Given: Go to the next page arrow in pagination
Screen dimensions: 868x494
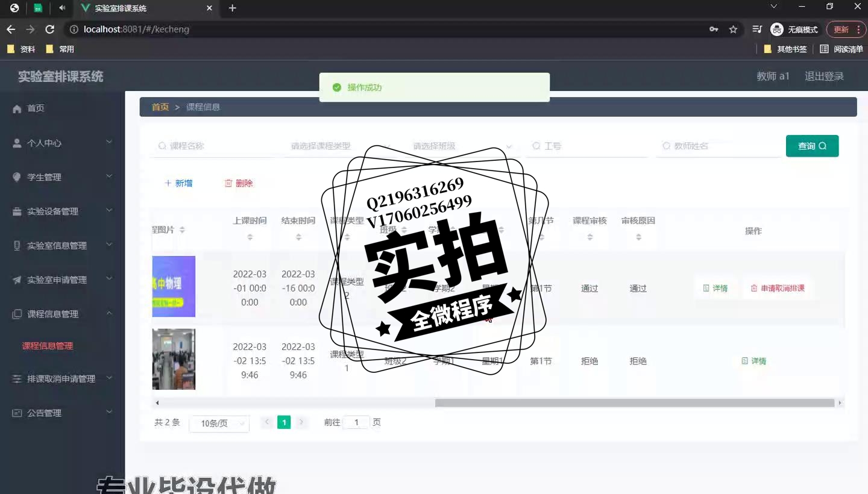Looking at the screenshot, I should [x=301, y=422].
